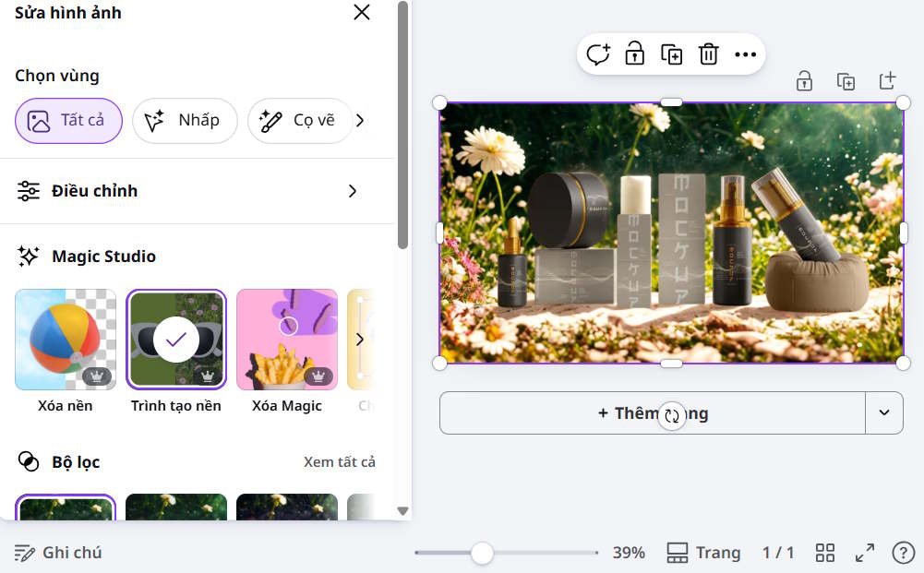Screen dimensions: 924x573
Task: Close the Sửa hình ảnh panel
Action: pos(361,13)
